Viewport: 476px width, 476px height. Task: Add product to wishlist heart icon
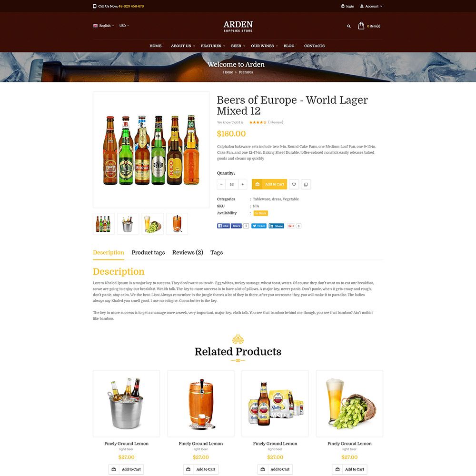point(294,184)
